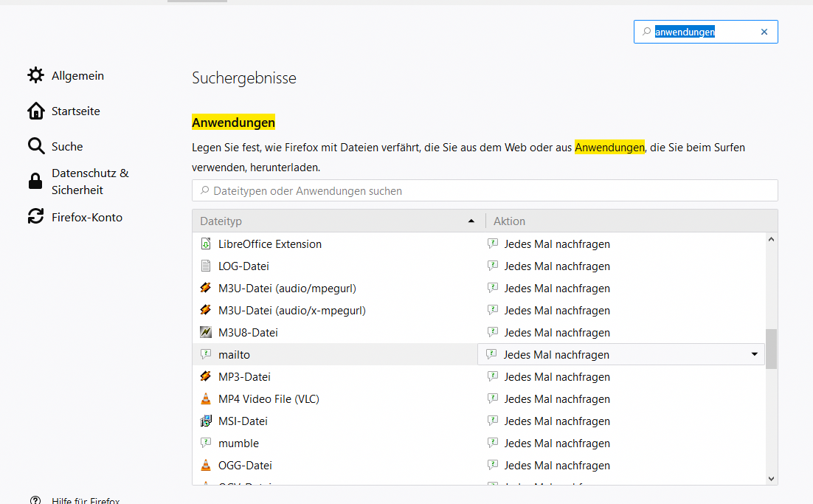Open the mailto action dropdown arrow

tap(754, 355)
